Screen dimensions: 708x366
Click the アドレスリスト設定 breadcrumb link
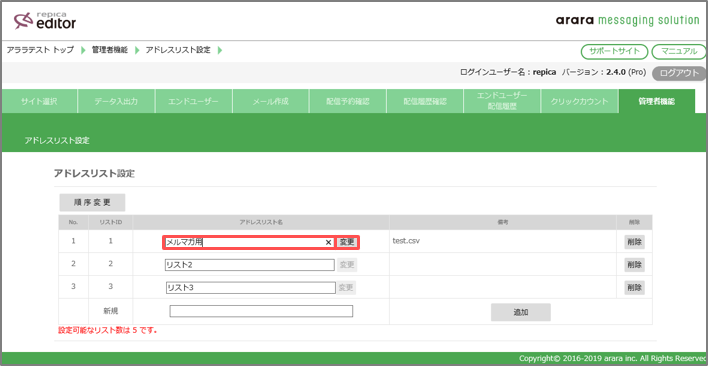point(178,50)
